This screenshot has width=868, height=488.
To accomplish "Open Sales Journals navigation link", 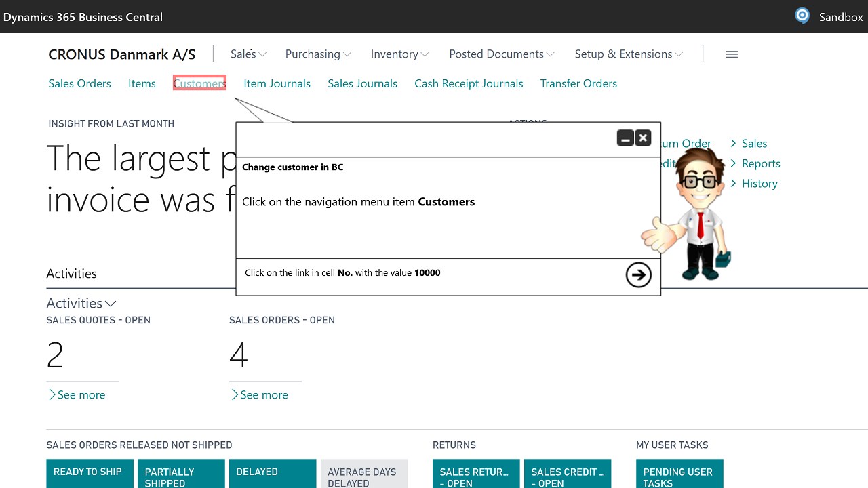I will click(x=362, y=83).
